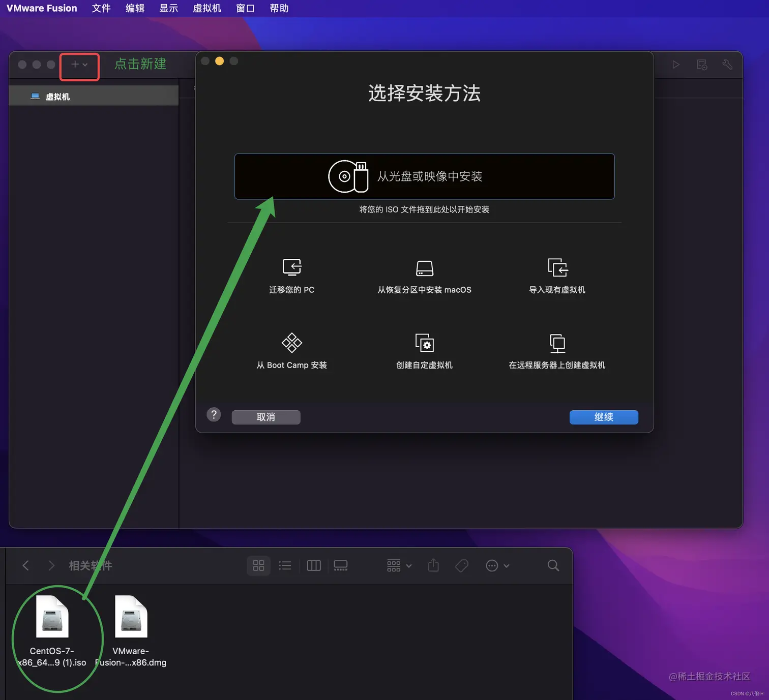This screenshot has height=700, width=769.
Task: Click the 相关软件 Finder window title
Action: pos(91,565)
